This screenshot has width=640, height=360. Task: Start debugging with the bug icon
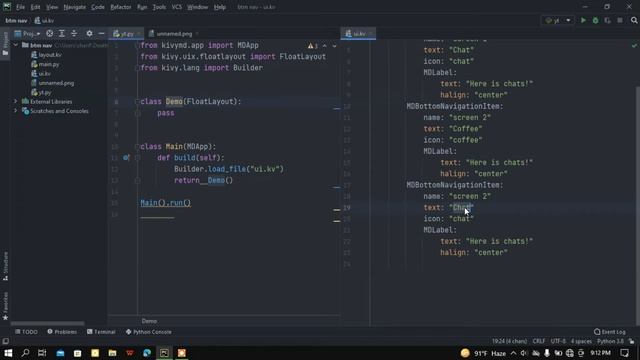click(596, 20)
